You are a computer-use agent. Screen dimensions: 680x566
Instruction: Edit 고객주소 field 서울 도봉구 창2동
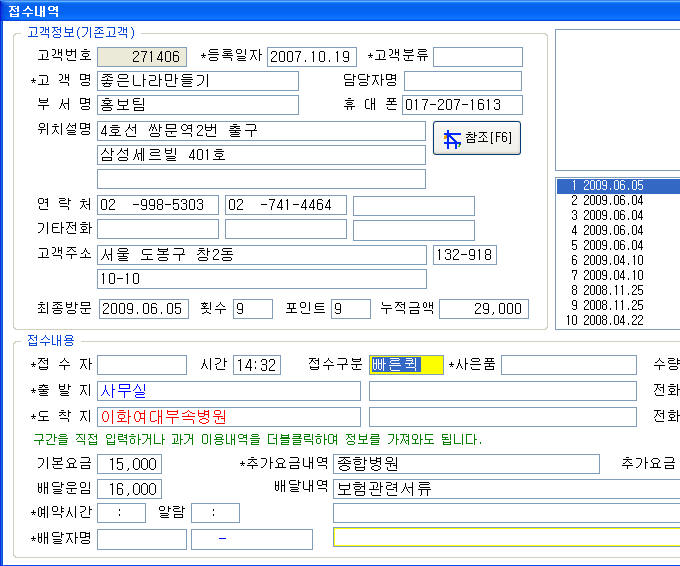click(262, 255)
